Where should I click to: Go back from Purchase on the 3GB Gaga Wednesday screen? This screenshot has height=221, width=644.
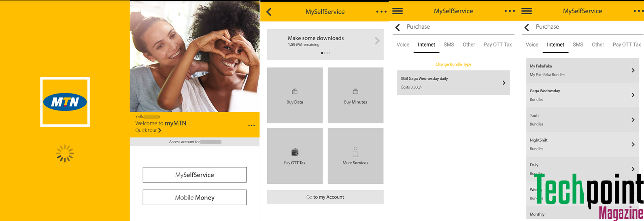[397, 27]
